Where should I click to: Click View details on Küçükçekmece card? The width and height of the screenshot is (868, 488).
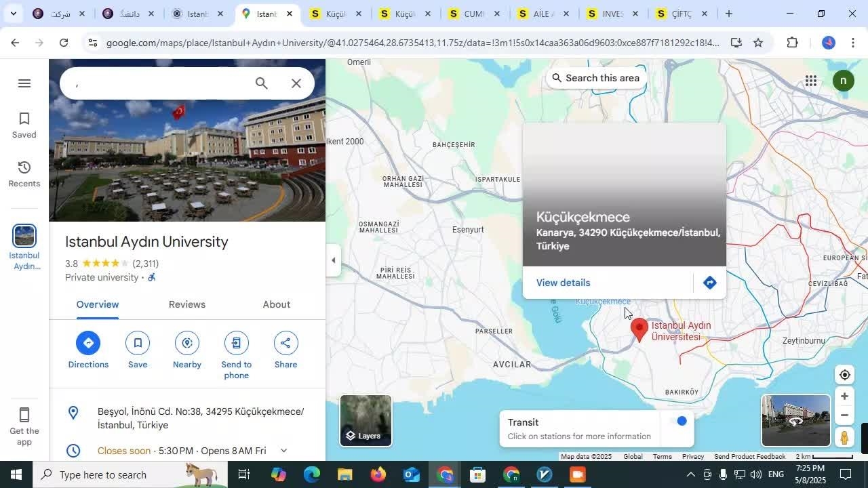(x=563, y=283)
